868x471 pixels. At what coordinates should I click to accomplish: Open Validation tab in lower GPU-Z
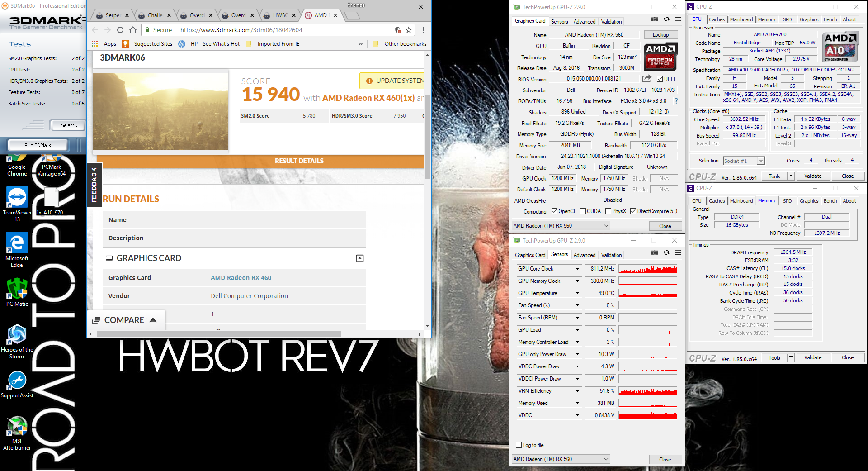pos(611,255)
